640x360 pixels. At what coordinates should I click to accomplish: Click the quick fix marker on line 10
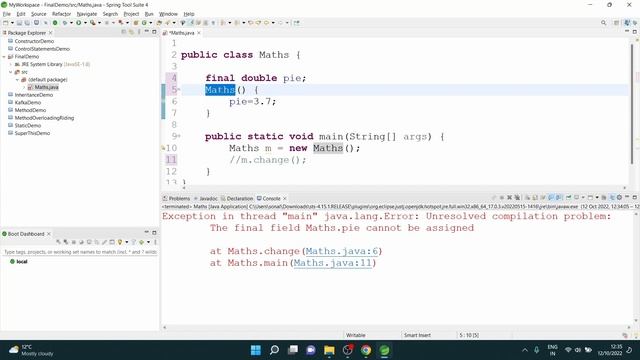(163, 148)
